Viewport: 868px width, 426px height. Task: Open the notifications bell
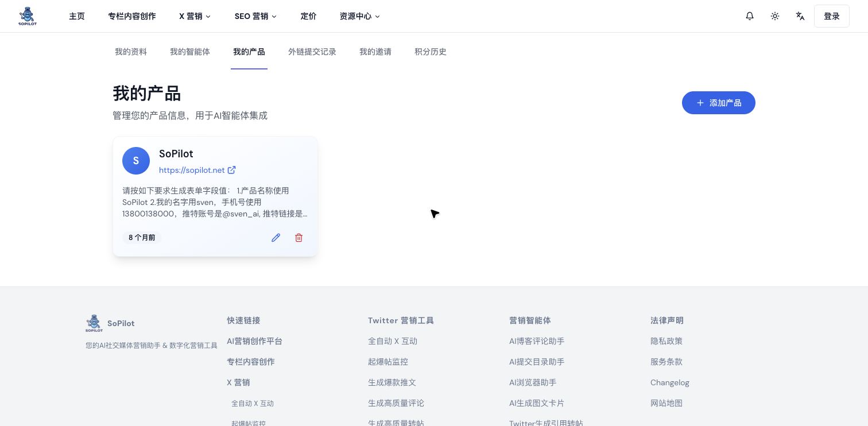(x=750, y=16)
